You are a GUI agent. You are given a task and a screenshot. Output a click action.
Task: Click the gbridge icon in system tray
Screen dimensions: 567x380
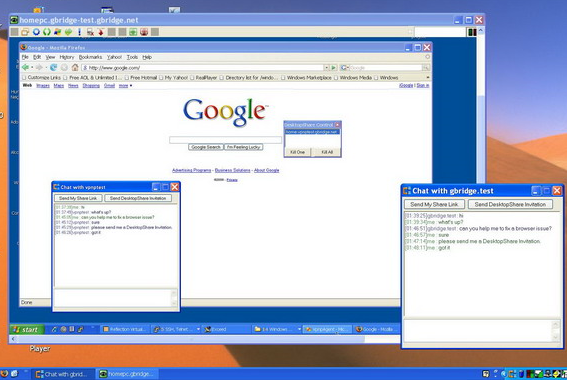[x=513, y=374]
